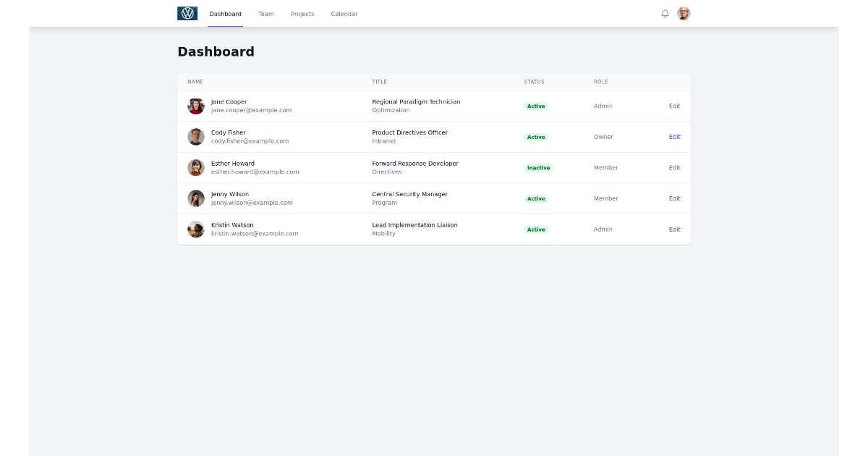Edit Jane Cooper's entry
Image resolution: width=868 pixels, height=456 pixels.
click(x=674, y=106)
